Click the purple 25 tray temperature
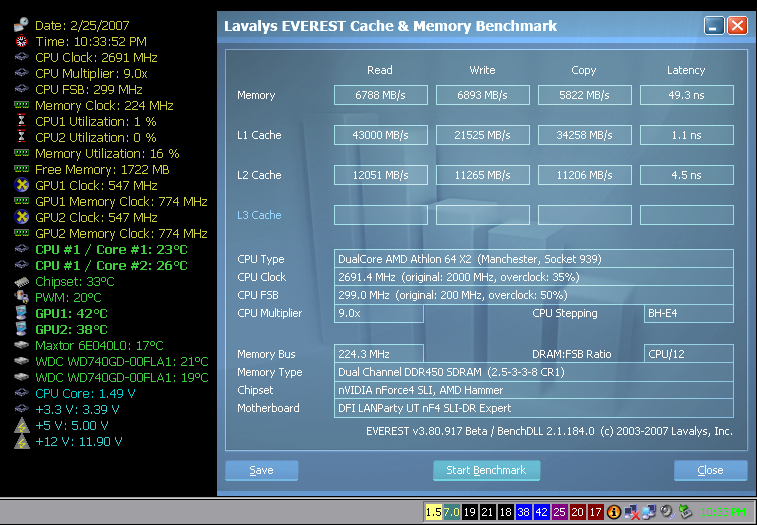Screen dimensions: 757x525 coord(559,512)
